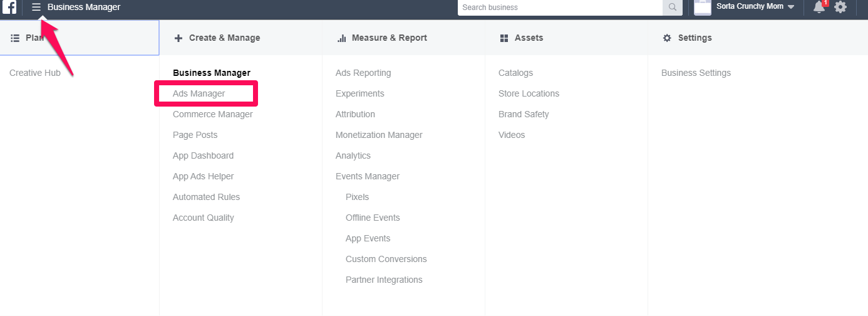
Task: Open Page Posts
Action: 195,135
